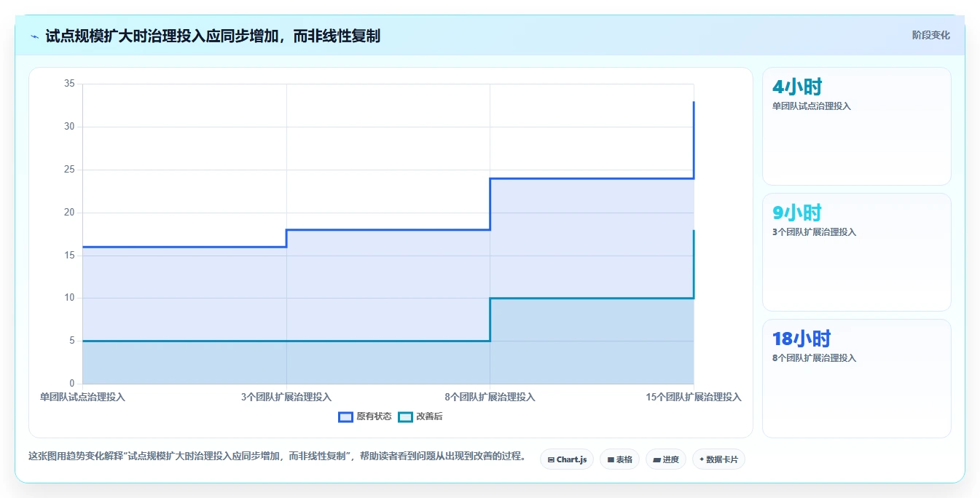Click x-axis label 15个团队扩展治理投入

694,397
